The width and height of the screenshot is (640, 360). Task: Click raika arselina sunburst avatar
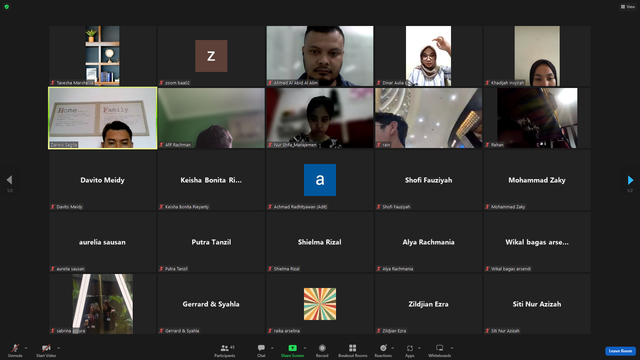320,304
